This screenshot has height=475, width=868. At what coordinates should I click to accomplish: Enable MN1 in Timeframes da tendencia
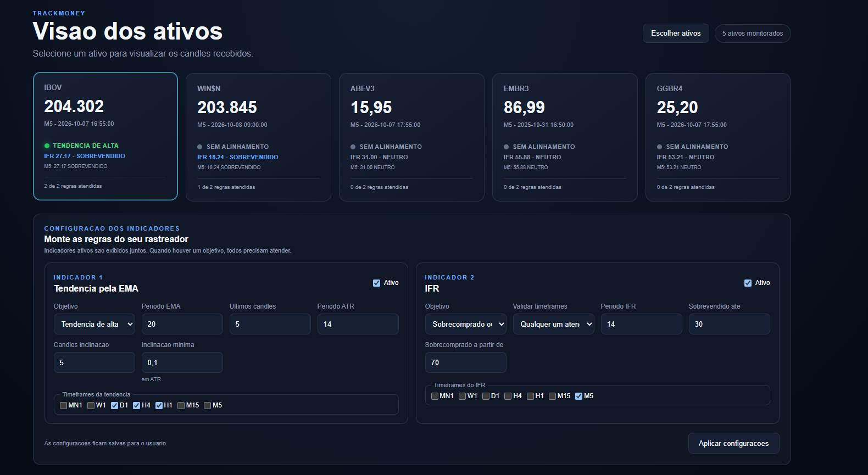tap(63, 405)
